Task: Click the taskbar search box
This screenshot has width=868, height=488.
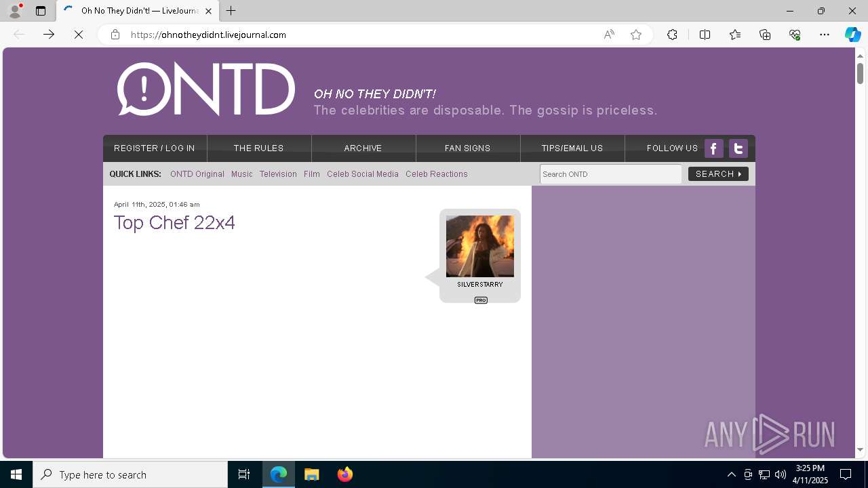Action: pos(130,474)
